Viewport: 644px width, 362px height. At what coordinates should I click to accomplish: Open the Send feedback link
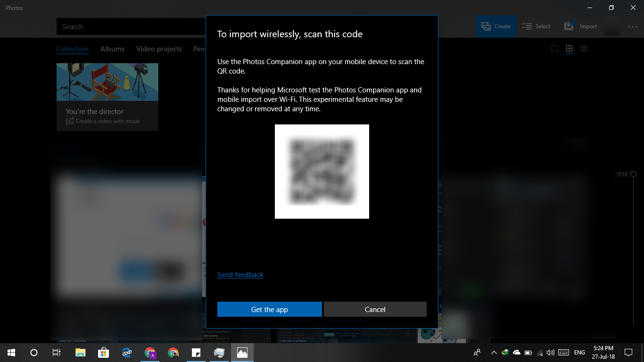(240, 275)
